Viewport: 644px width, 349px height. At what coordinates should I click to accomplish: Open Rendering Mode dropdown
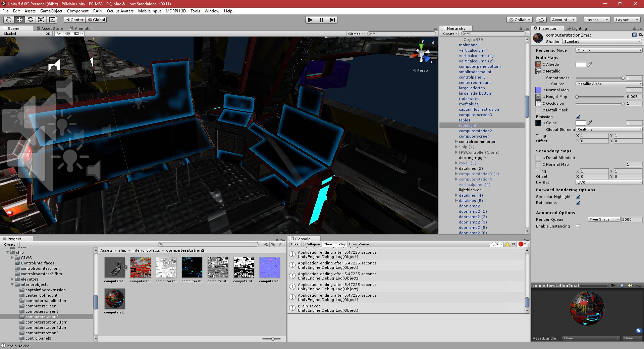609,50
